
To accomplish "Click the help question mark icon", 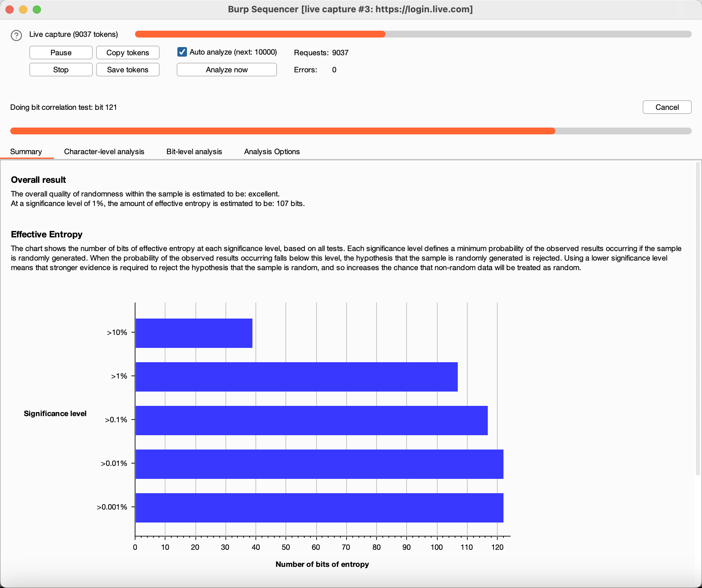I will [x=16, y=35].
